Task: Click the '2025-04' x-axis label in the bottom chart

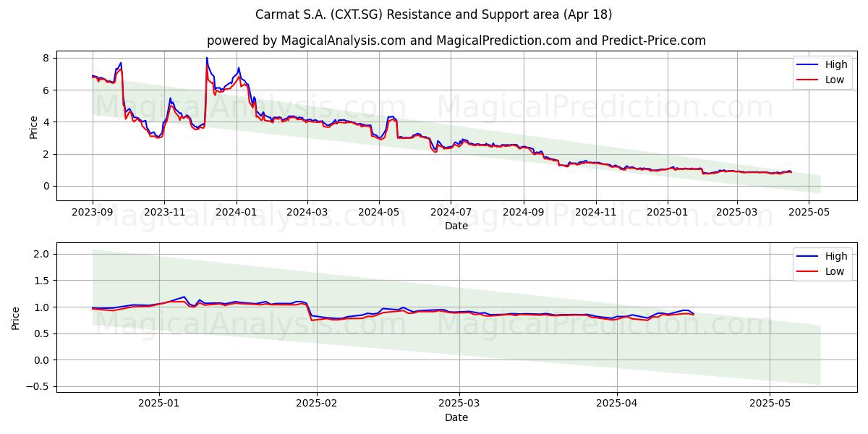Action: [616, 403]
